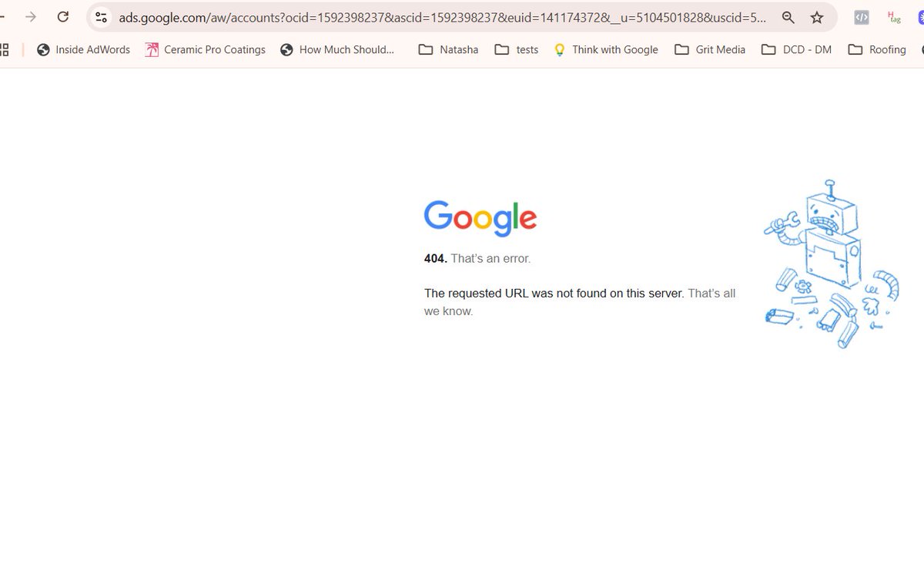The image size is (924, 584).
Task: Open the zoom magnifier icon in address bar
Action: (x=788, y=17)
